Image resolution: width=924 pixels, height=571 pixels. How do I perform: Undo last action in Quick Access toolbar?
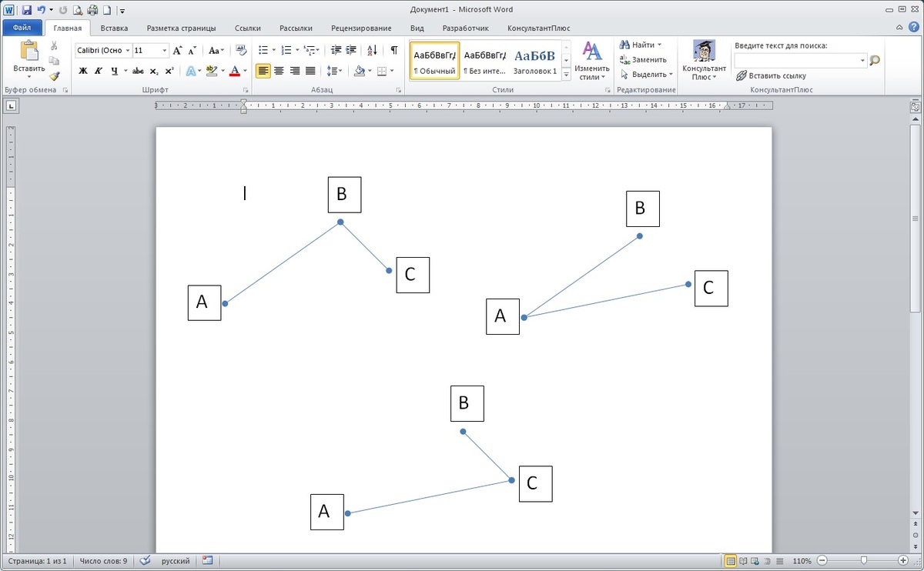[41, 10]
